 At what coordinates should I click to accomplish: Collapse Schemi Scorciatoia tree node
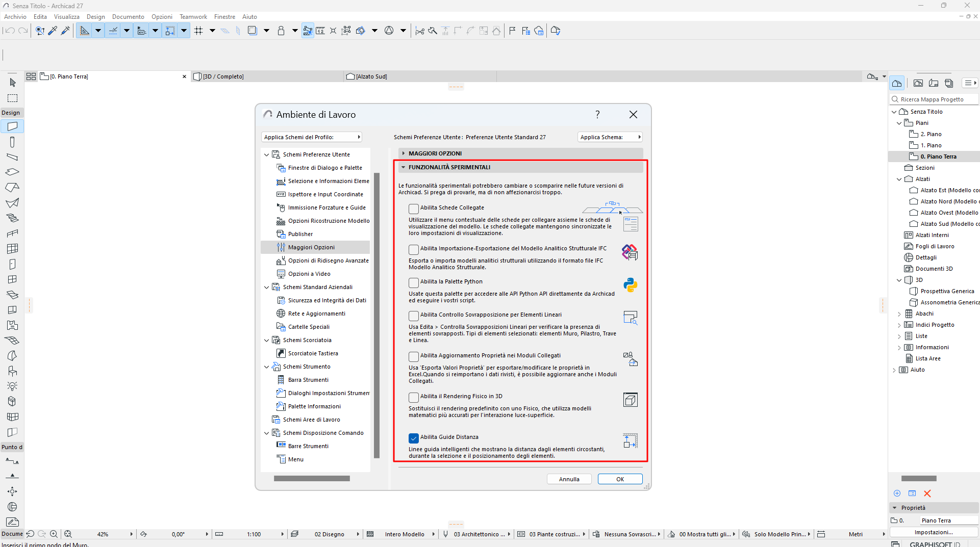pos(266,340)
